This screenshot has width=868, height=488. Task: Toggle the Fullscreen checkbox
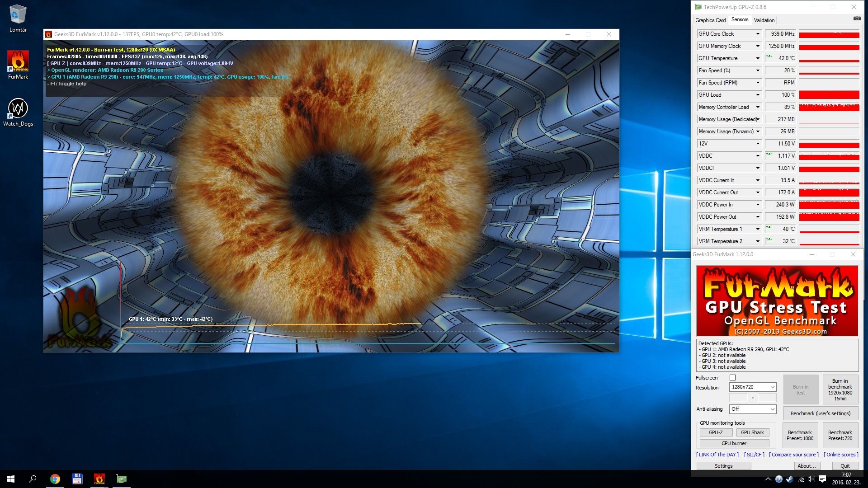point(732,378)
